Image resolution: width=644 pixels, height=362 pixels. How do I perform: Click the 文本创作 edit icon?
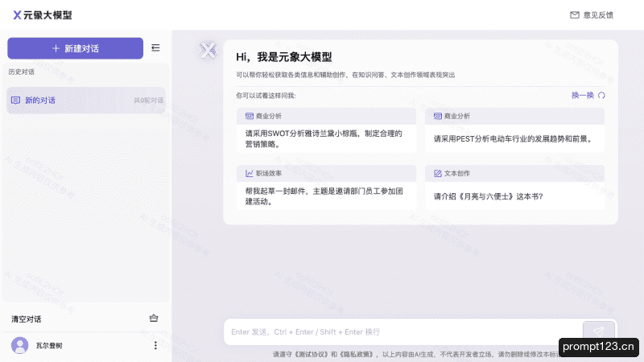pos(438,173)
